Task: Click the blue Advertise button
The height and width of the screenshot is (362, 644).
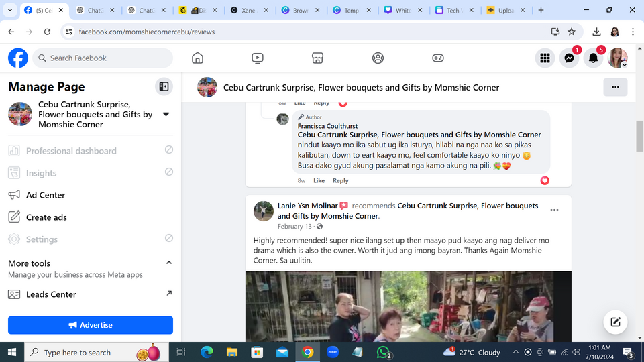Action: pos(91,325)
